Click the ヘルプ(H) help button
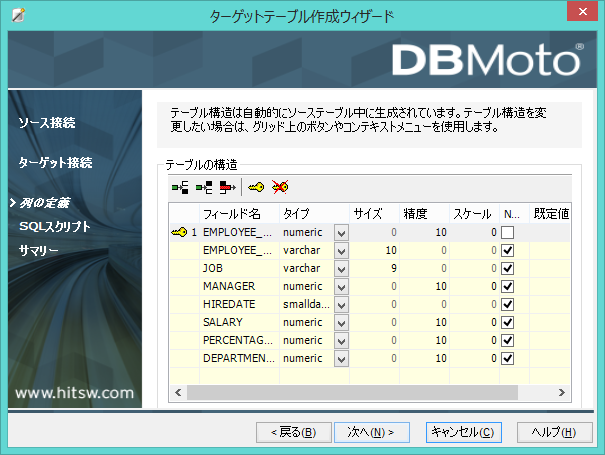 coord(554,432)
